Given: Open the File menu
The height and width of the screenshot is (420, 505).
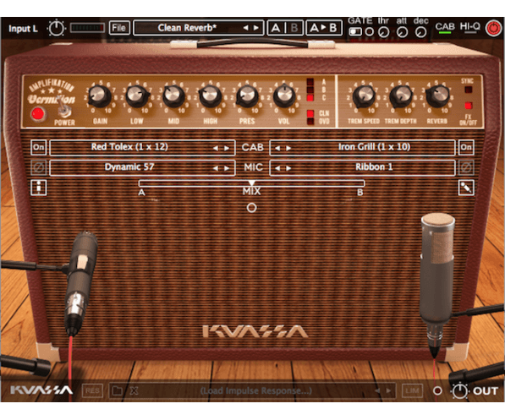Looking at the screenshot, I should pos(118,28).
